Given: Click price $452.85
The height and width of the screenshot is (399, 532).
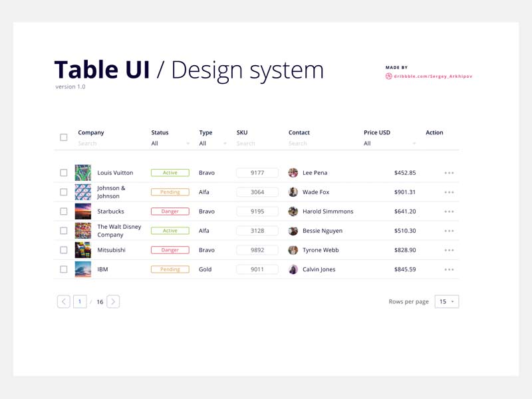Looking at the screenshot, I should coord(405,173).
